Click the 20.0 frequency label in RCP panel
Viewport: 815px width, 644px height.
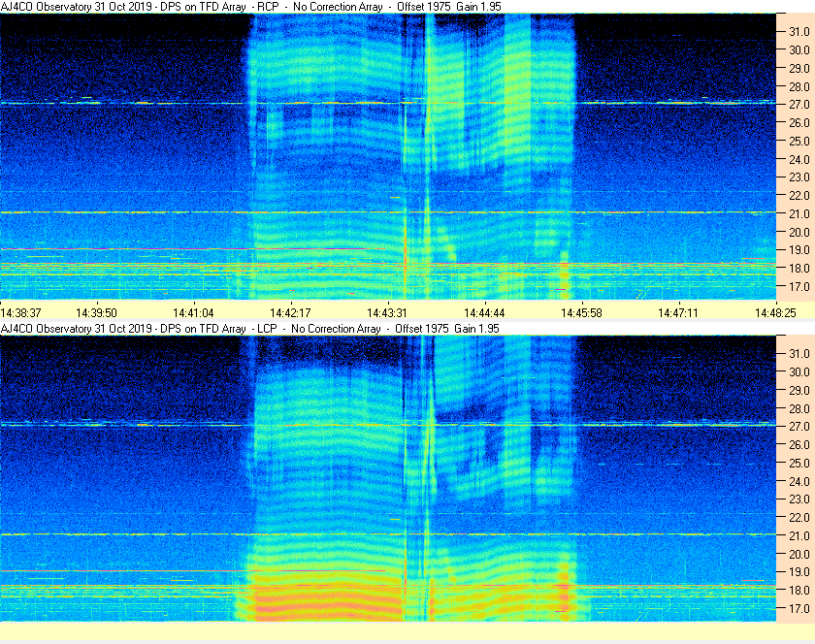click(x=799, y=232)
